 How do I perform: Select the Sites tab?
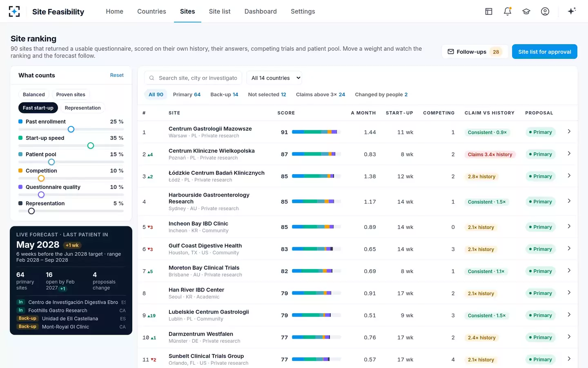187,11
